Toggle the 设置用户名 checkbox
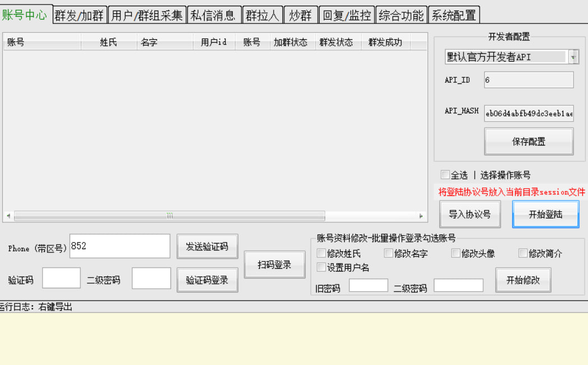588x365 pixels. point(321,268)
